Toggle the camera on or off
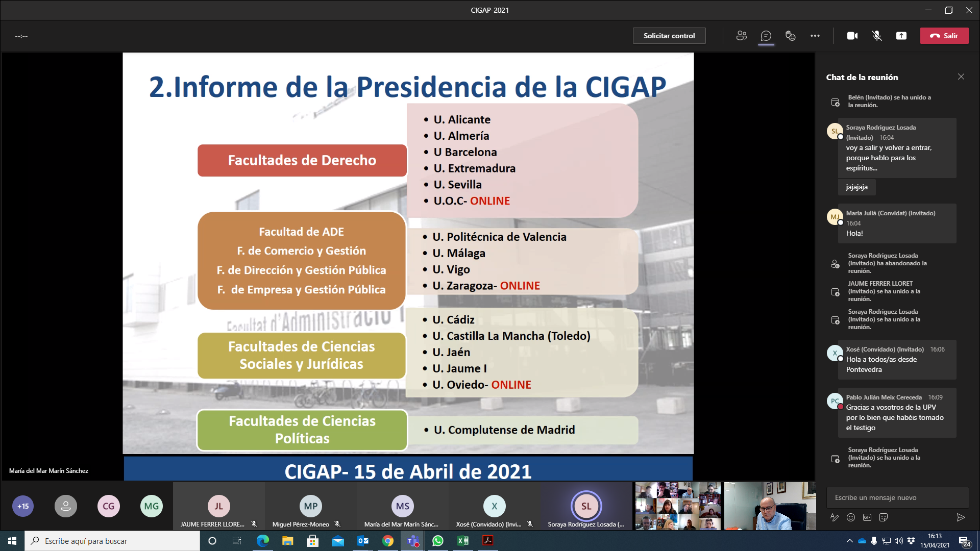This screenshot has width=980, height=551. pyautogui.click(x=852, y=36)
